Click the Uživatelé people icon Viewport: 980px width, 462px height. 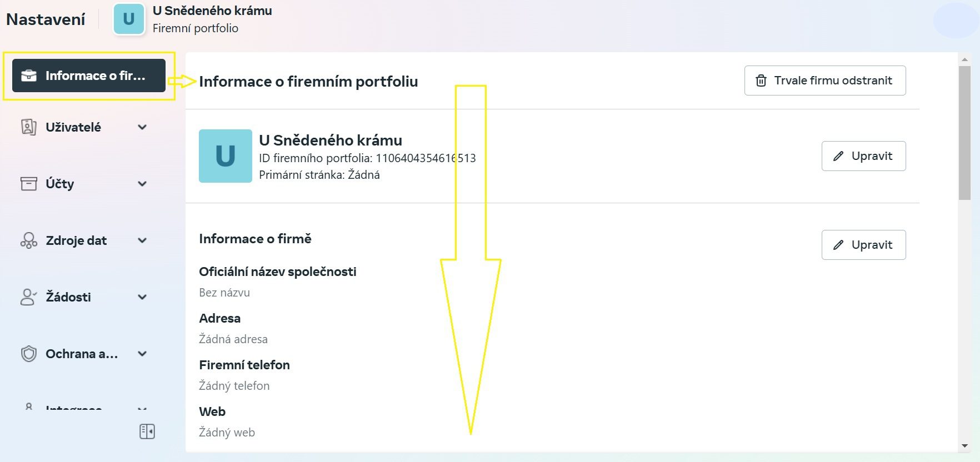click(28, 127)
